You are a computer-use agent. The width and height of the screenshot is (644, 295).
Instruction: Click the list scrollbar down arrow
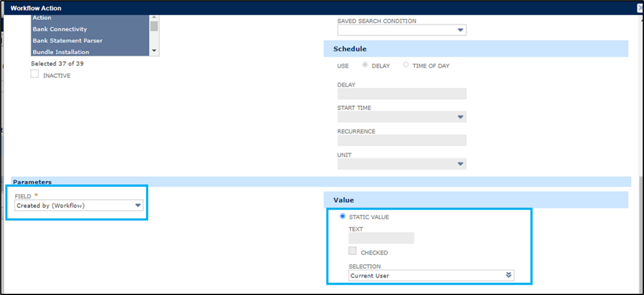[154, 51]
